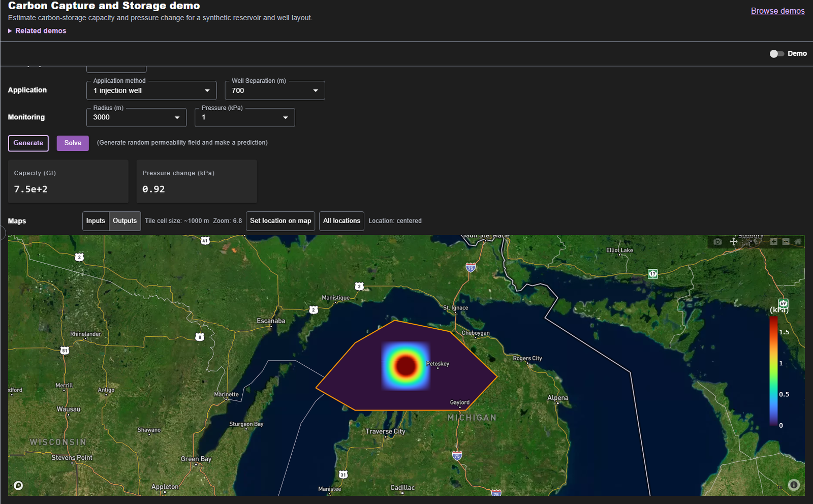Open map attribution info icon
This screenshot has height=504, width=813.
(x=794, y=485)
